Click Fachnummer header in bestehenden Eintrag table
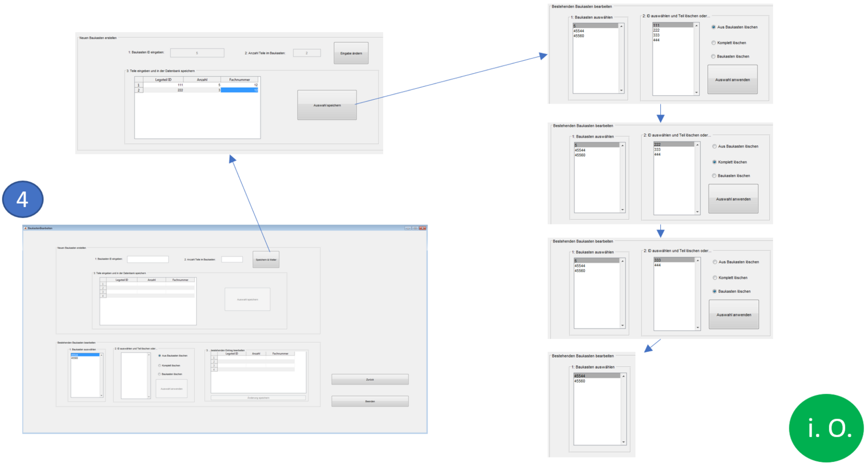This screenshot has height=464, width=868. point(280,353)
